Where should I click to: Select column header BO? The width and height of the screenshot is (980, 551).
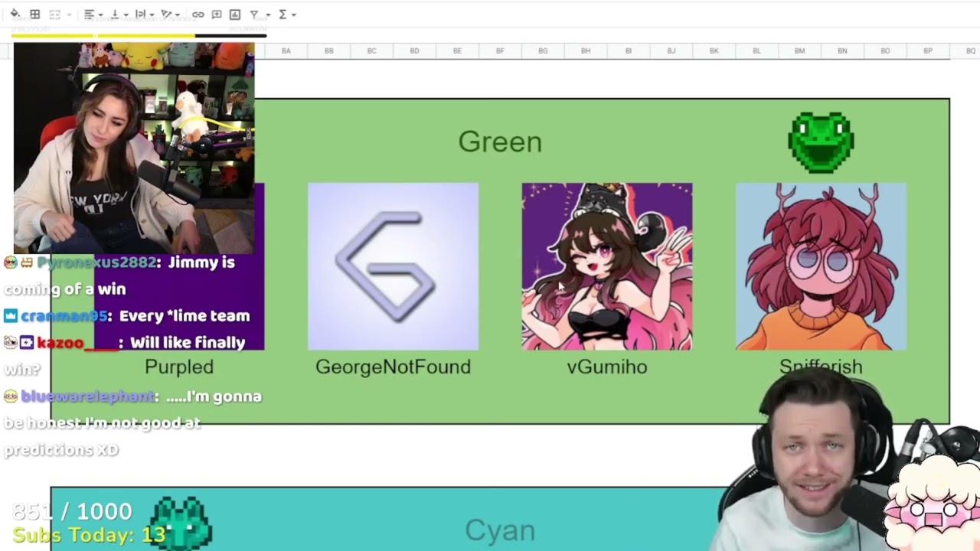coord(885,51)
